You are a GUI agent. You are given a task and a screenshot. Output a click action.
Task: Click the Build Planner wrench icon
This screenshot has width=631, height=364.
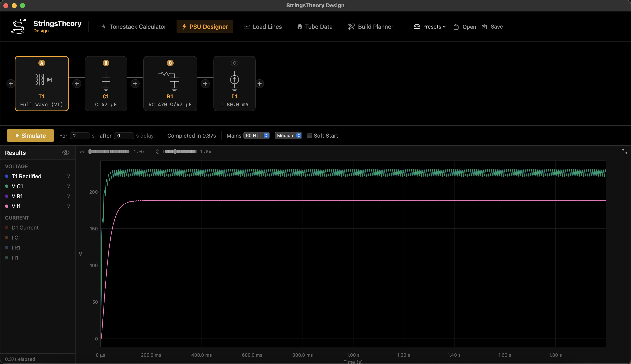[x=351, y=26]
